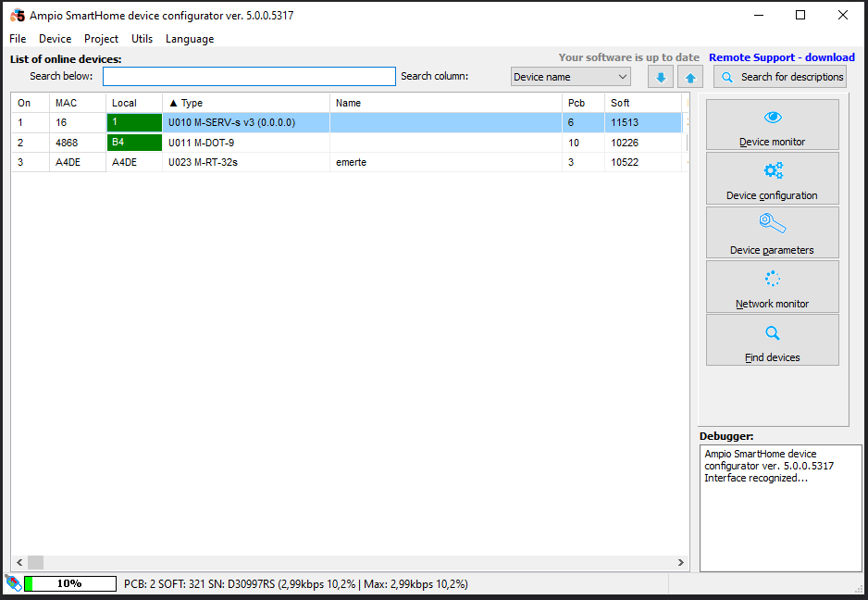The height and width of the screenshot is (600, 868).
Task: Click green Local cell 1
Action: pos(134,122)
